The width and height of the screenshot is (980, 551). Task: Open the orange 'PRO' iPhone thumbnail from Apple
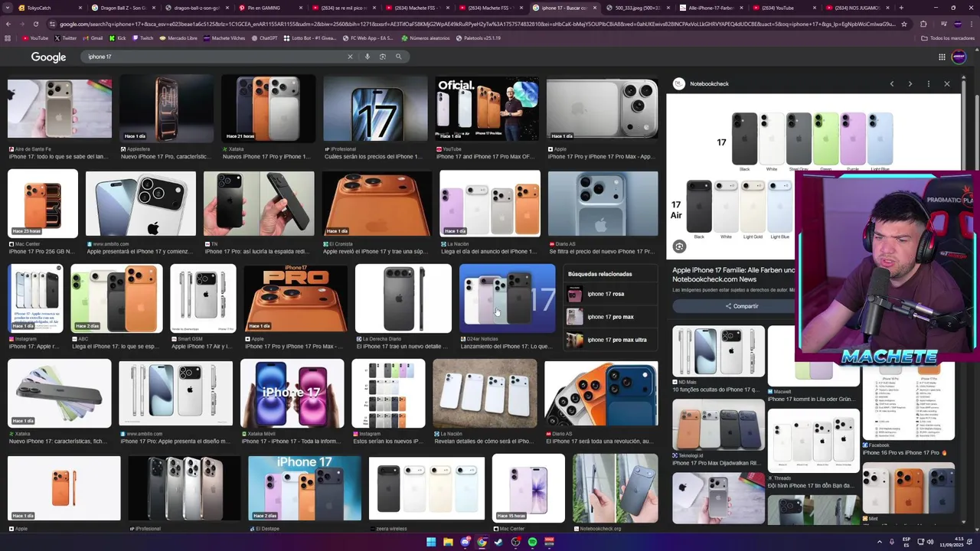(x=296, y=298)
